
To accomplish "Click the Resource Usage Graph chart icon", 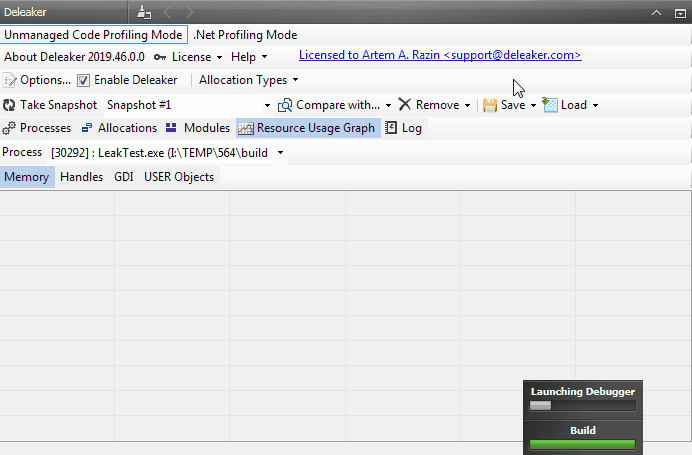I will (246, 128).
